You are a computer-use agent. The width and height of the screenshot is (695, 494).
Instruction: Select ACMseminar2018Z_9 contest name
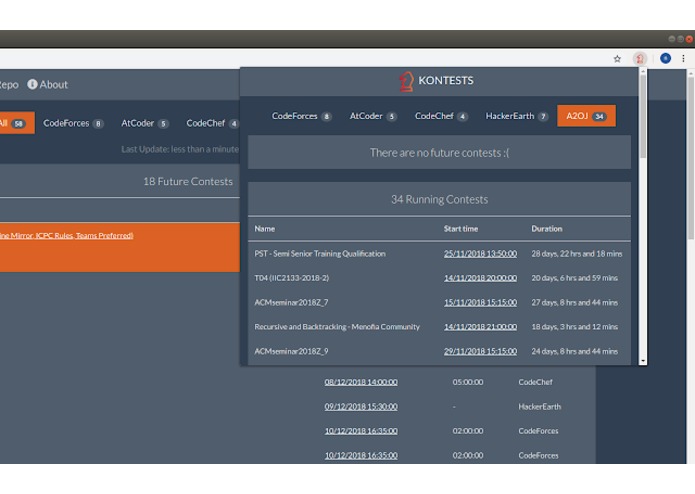[x=291, y=351]
